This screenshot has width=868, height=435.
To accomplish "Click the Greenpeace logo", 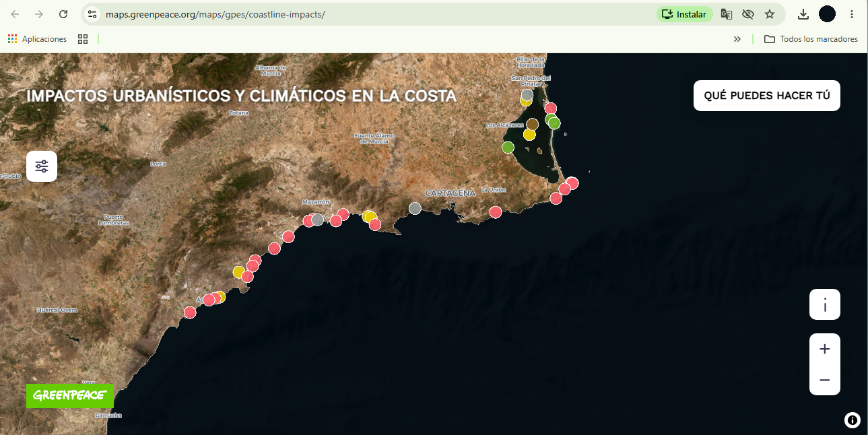I will point(70,395).
